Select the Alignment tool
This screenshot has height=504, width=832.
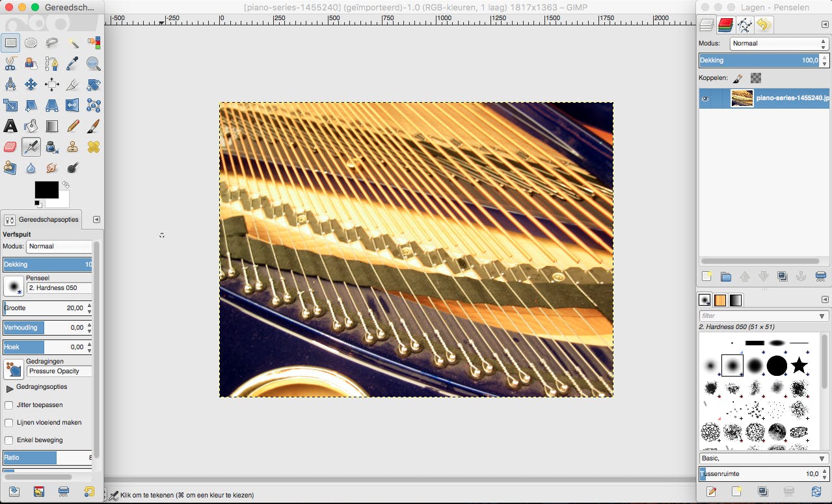pos(52,85)
